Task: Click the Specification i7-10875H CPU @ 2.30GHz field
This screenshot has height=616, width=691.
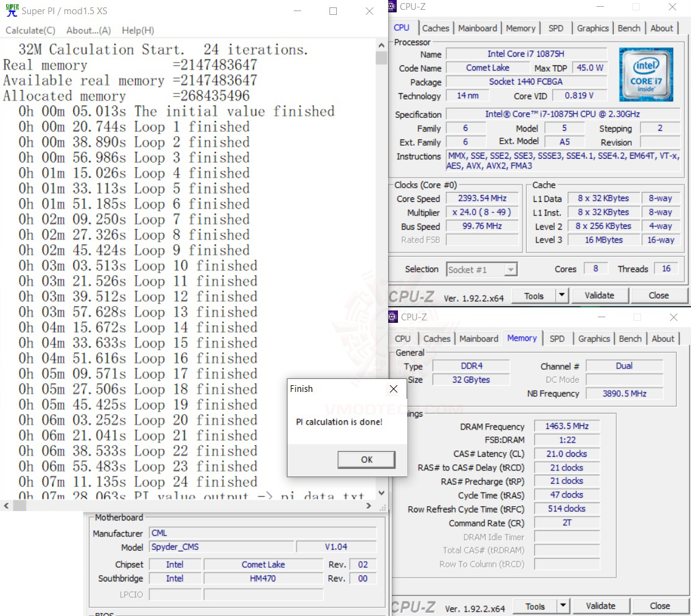Action: point(562,114)
